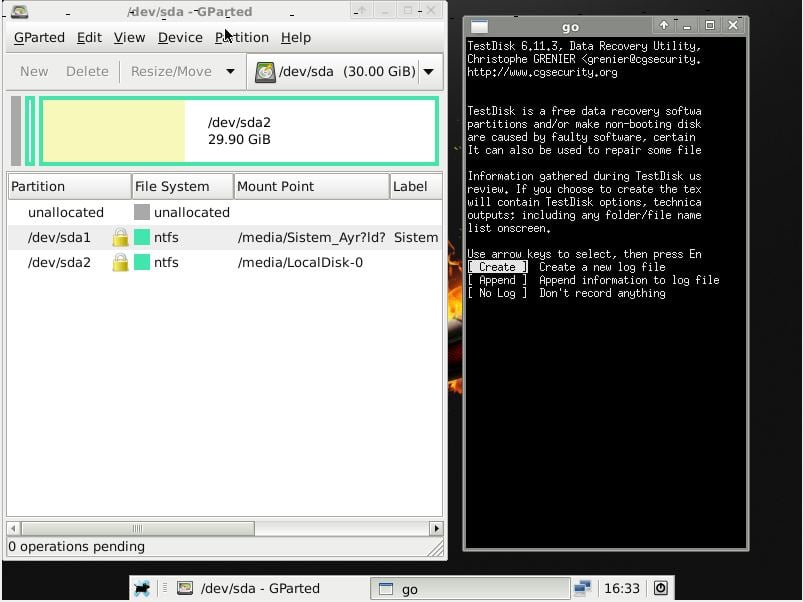
Task: Click the gray unallocated file system color swatch
Action: coord(142,212)
